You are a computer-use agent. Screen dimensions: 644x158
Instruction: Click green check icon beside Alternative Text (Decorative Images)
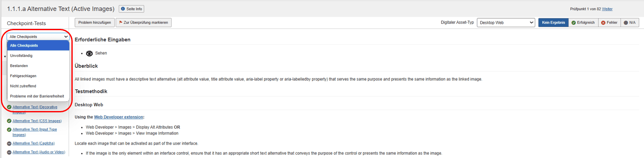(x=9, y=107)
